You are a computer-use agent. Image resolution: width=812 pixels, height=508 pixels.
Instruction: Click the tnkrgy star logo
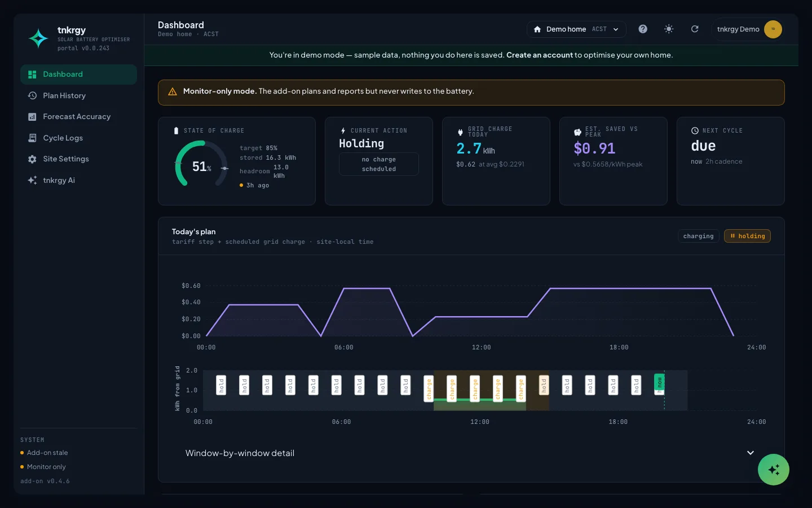tap(38, 38)
